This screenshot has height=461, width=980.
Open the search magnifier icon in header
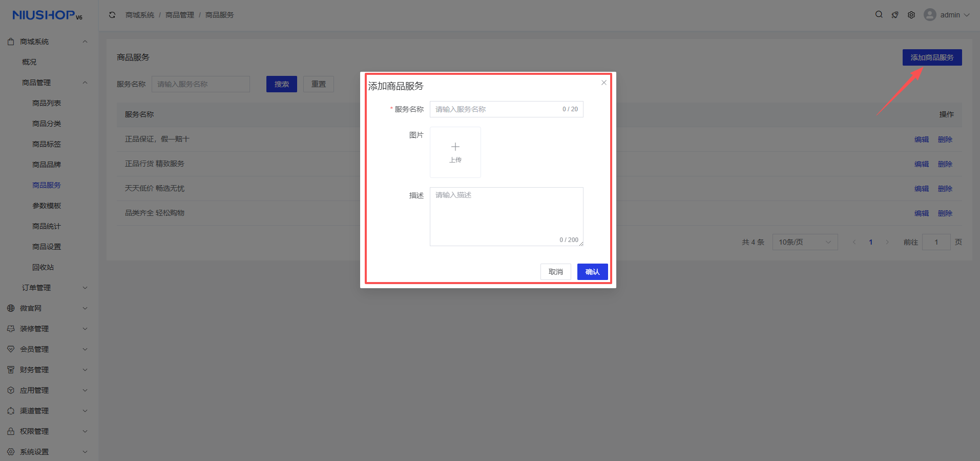879,14
